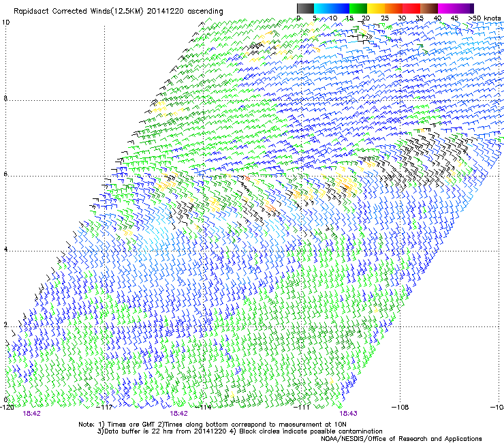Click the 'NOAA/NESDIS/Office of Research and Applications' credit

401,439
